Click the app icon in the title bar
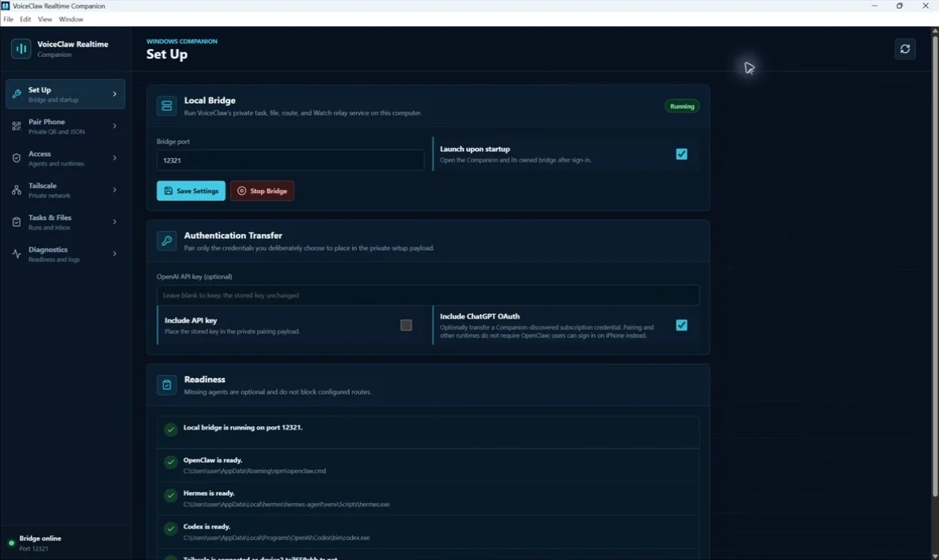The width and height of the screenshot is (939, 560). coord(6,6)
